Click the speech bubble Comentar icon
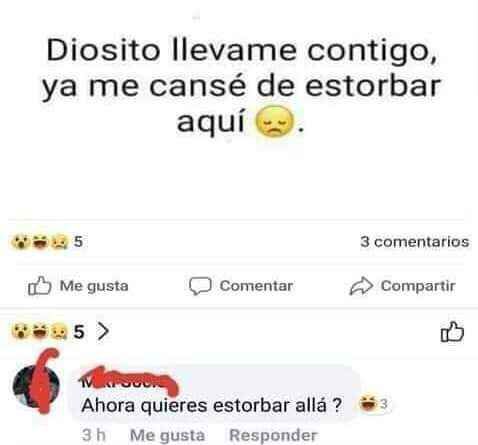 200,286
